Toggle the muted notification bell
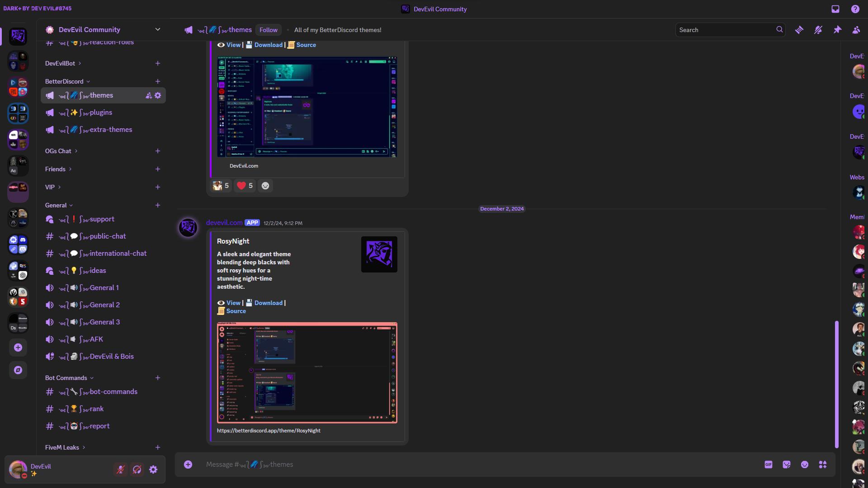The height and width of the screenshot is (488, 868). coord(818,30)
